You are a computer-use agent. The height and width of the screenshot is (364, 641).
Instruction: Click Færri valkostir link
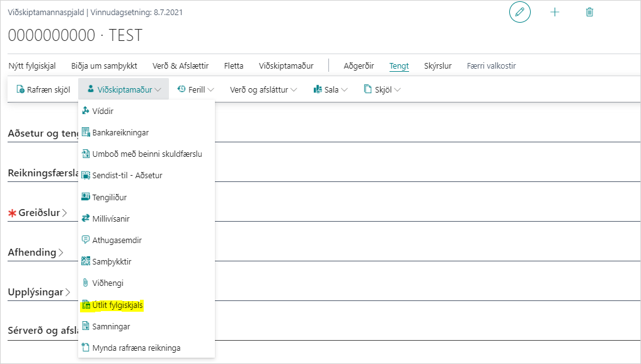pos(491,65)
